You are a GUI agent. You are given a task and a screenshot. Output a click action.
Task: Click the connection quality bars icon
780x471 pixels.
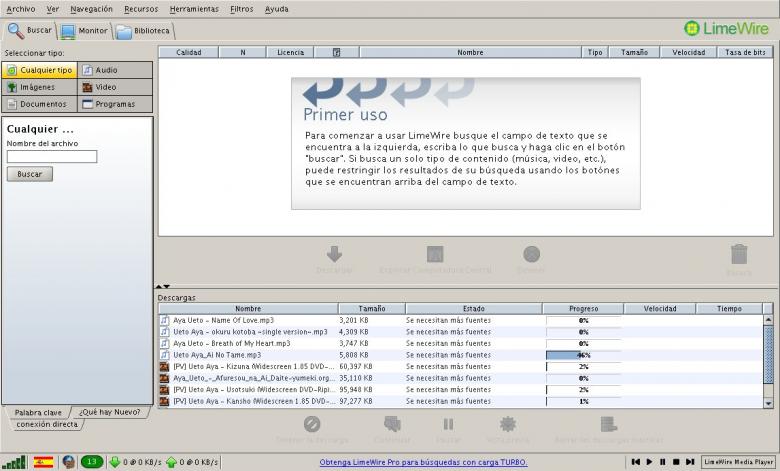(15, 462)
